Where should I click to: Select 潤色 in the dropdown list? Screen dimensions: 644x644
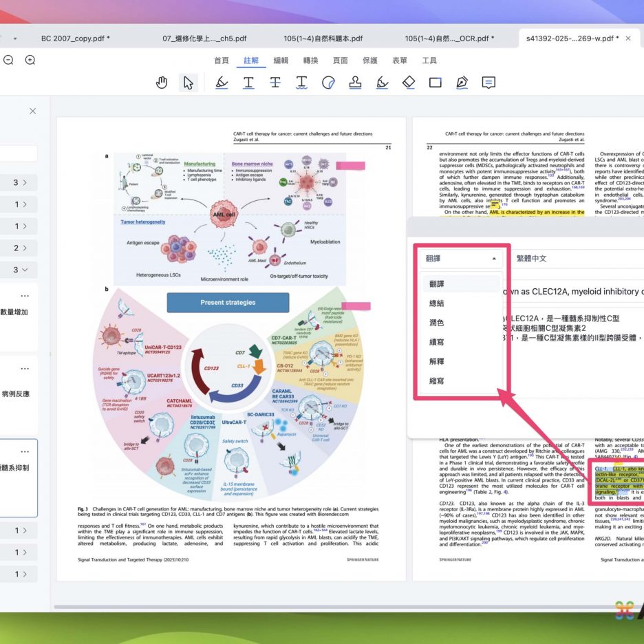point(437,323)
